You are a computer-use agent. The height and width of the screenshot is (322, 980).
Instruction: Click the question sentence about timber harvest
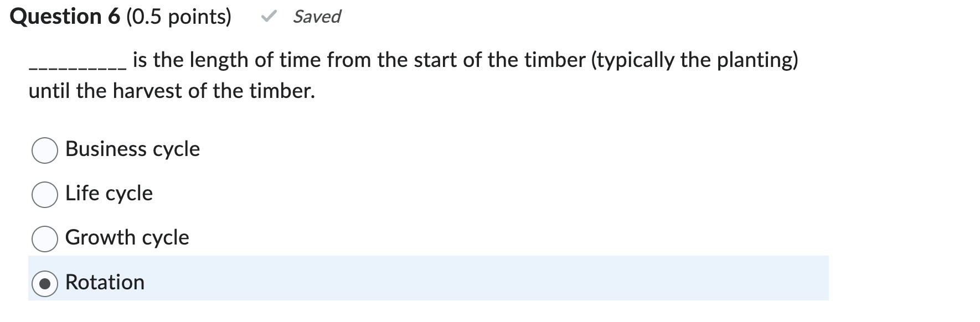pyautogui.click(x=388, y=60)
